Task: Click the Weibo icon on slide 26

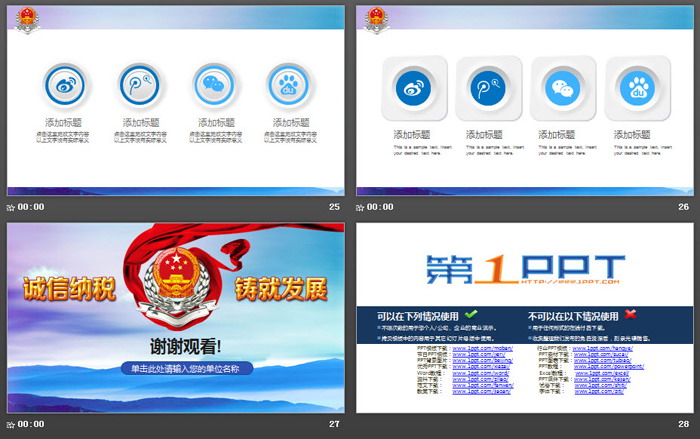Action: tap(412, 88)
